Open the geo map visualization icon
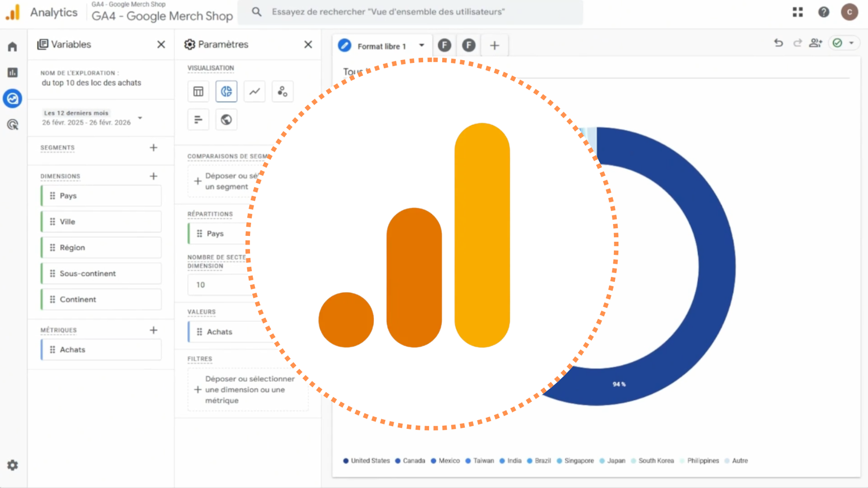Viewport: 868px width, 488px height. (226, 119)
